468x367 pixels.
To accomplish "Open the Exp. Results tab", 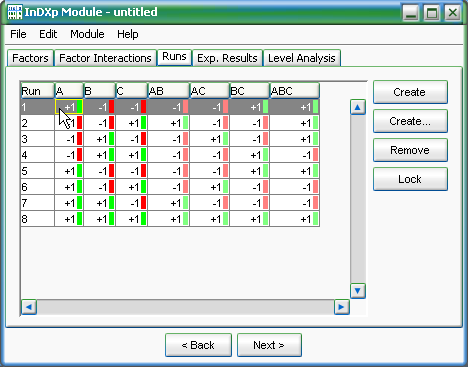I will click(227, 58).
